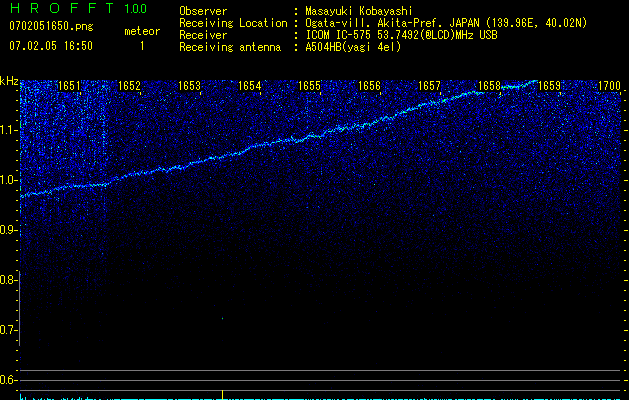Click the meteor label
Image resolution: width=629 pixels, height=400 pixels.
click(x=142, y=31)
